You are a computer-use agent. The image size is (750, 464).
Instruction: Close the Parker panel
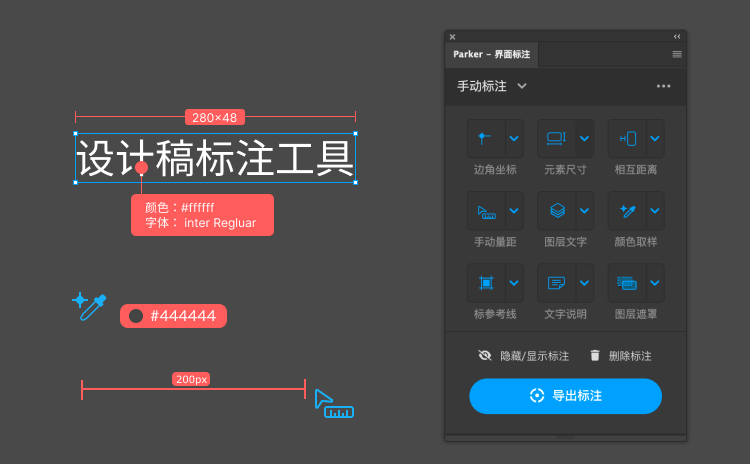(x=452, y=37)
